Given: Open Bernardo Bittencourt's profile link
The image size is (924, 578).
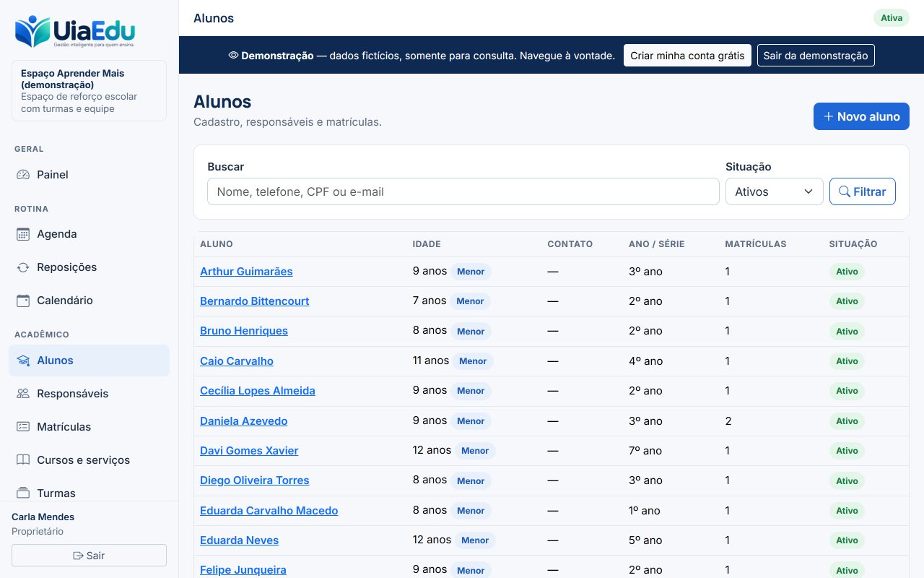Looking at the screenshot, I should point(254,301).
